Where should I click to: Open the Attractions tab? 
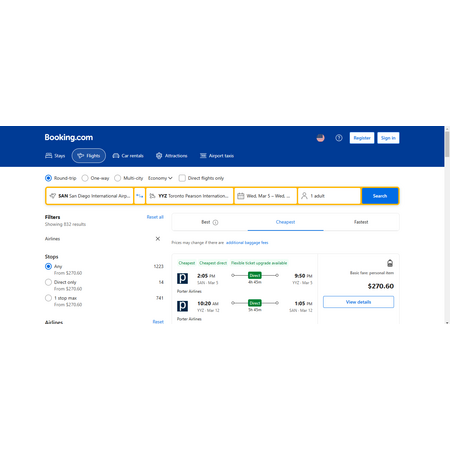click(172, 156)
